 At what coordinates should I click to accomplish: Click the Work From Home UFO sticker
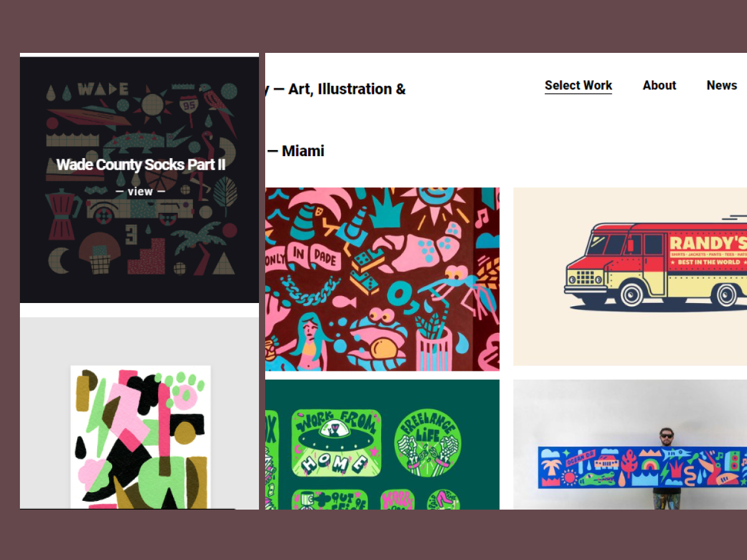click(x=336, y=442)
